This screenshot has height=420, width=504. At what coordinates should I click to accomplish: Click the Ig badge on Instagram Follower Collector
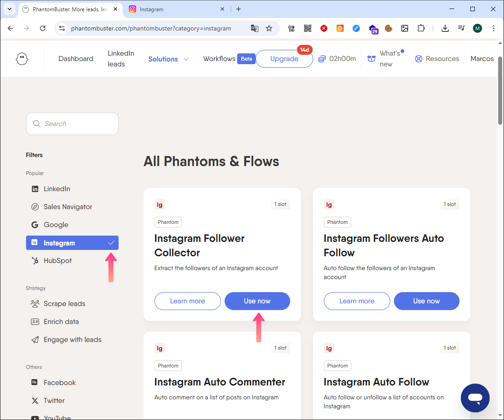click(159, 205)
